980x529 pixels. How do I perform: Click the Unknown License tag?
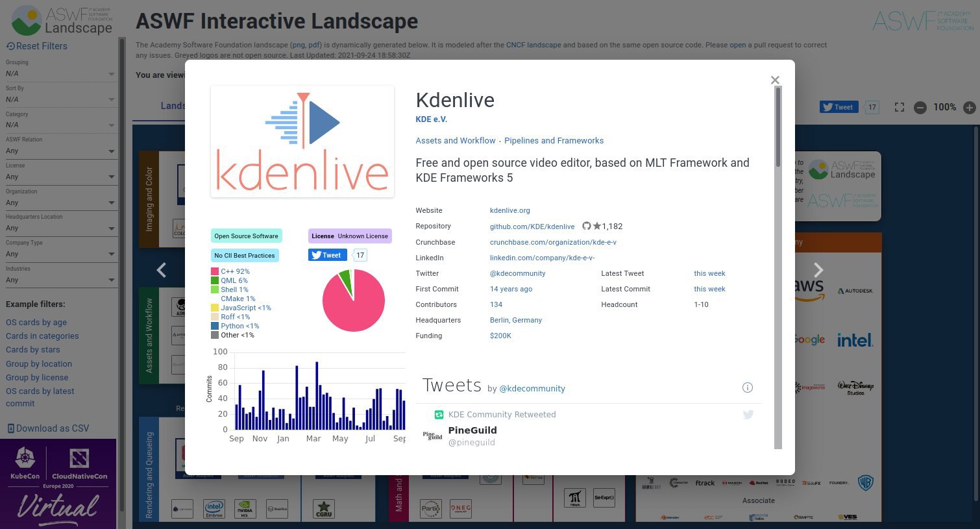click(350, 236)
